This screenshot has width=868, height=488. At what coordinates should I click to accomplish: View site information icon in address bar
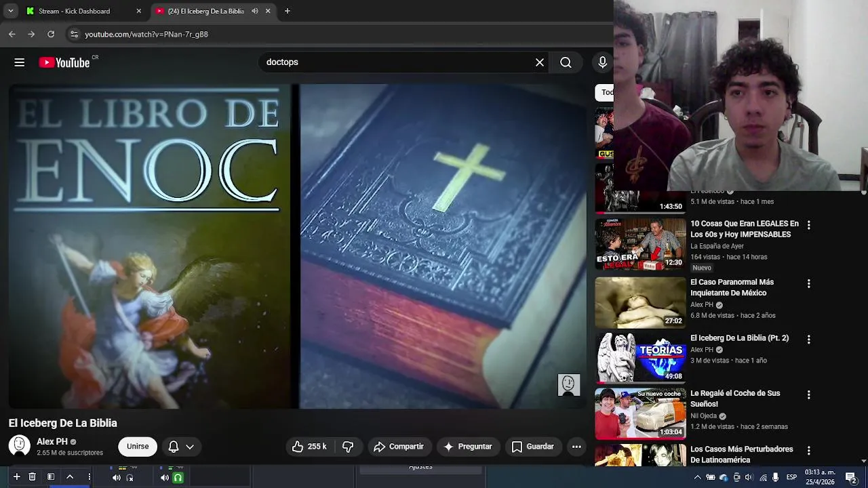click(74, 34)
